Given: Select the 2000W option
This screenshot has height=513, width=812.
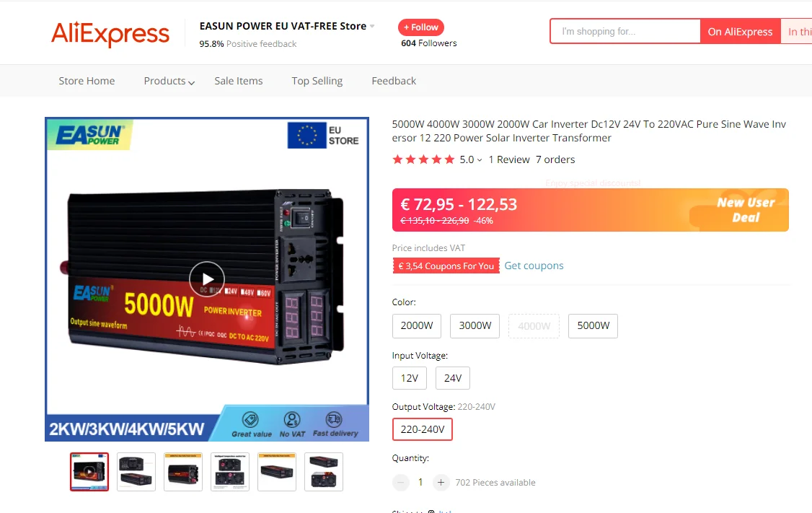Looking at the screenshot, I should pos(416,326).
